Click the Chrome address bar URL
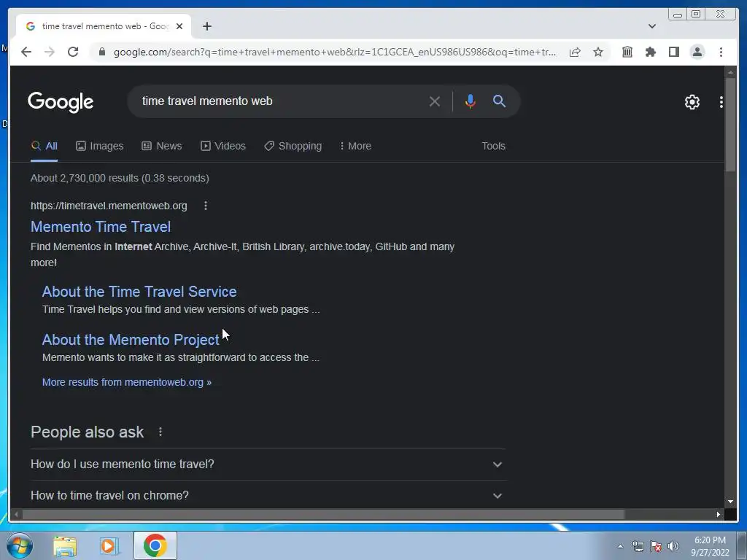 pos(334,52)
